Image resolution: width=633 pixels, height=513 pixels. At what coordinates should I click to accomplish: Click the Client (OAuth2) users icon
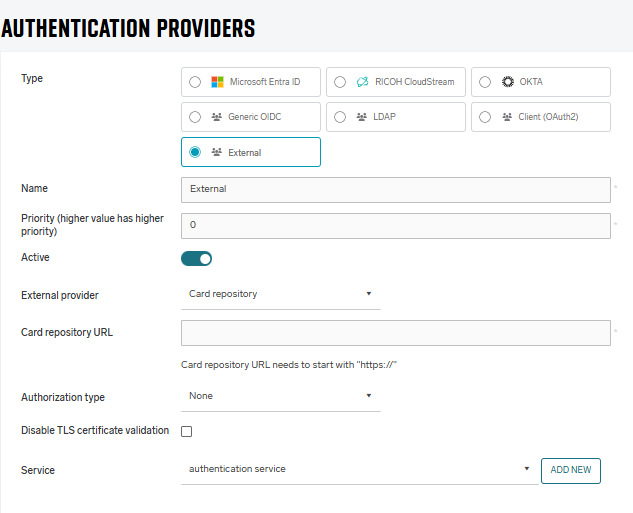click(507, 117)
